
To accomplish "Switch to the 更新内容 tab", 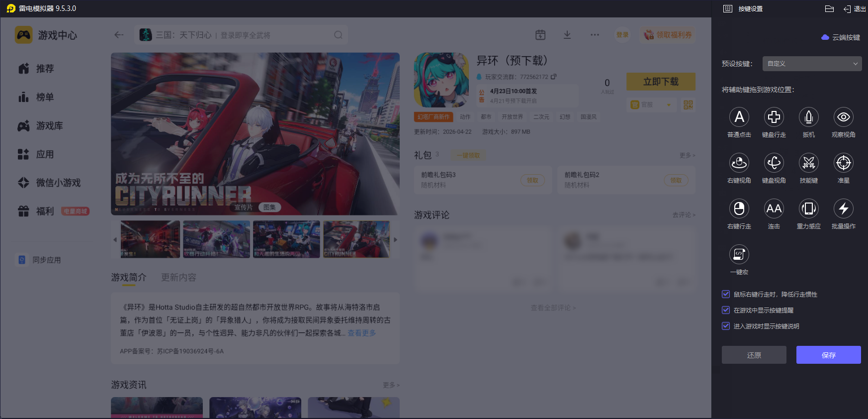I will click(x=178, y=277).
